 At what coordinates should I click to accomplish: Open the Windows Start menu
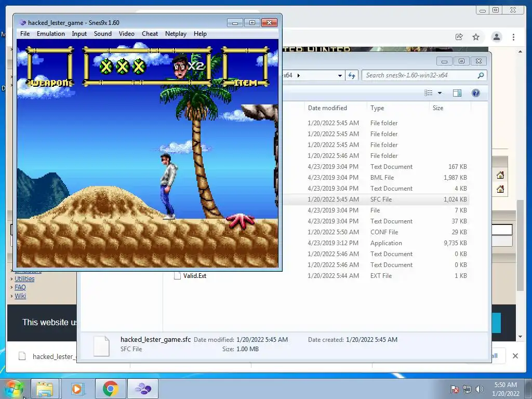(14, 389)
